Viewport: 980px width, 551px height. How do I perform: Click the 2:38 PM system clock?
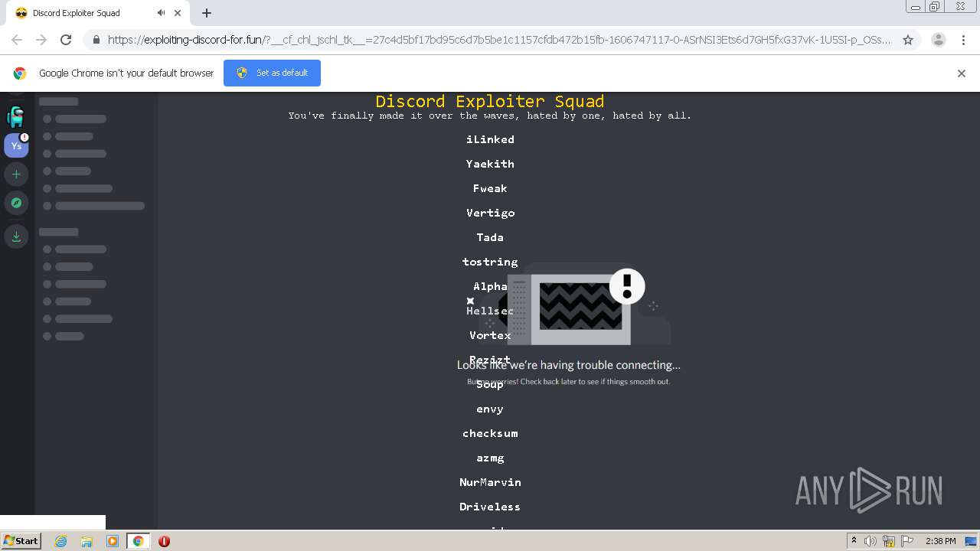pos(940,541)
